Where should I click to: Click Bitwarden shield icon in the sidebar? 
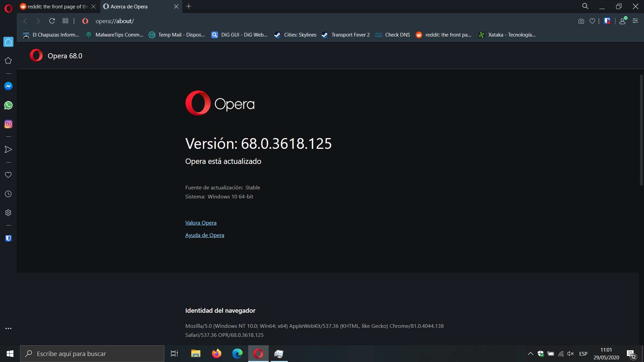pyautogui.click(x=8, y=238)
